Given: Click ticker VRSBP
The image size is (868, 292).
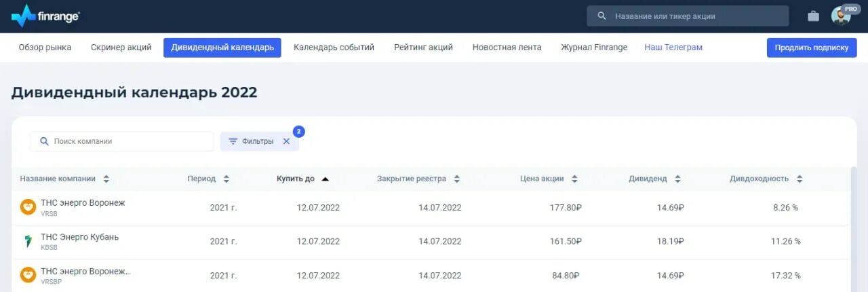Looking at the screenshot, I should (51, 282).
